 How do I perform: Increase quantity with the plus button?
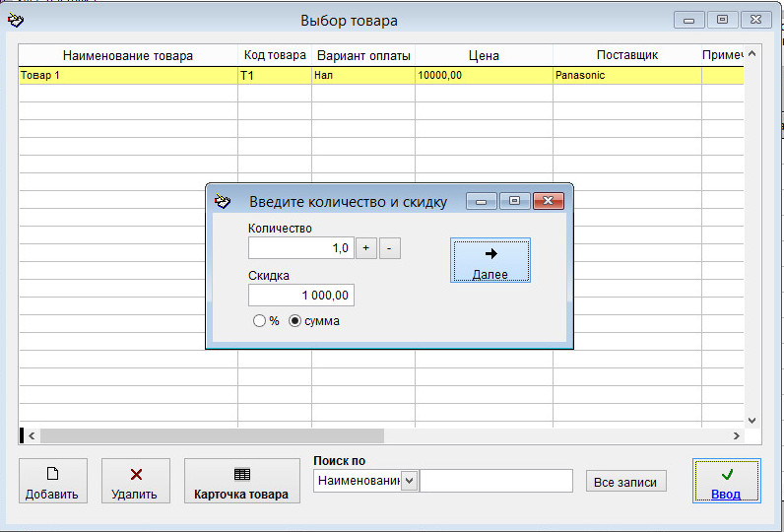(366, 248)
